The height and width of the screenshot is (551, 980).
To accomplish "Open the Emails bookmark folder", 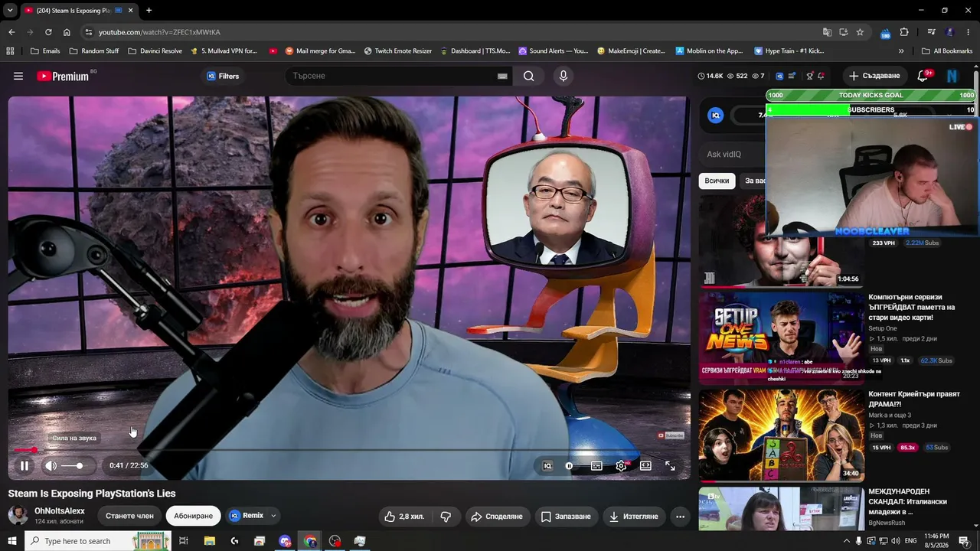I will pyautogui.click(x=44, y=51).
